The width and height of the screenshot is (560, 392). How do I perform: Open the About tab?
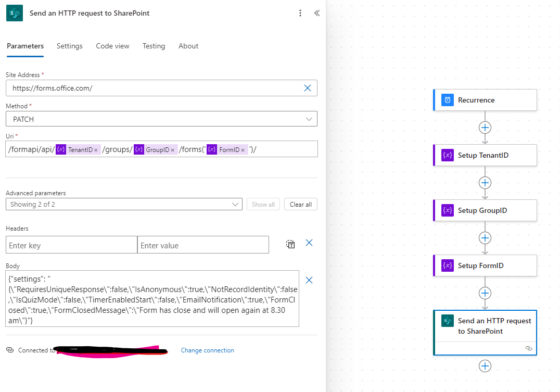tap(188, 46)
